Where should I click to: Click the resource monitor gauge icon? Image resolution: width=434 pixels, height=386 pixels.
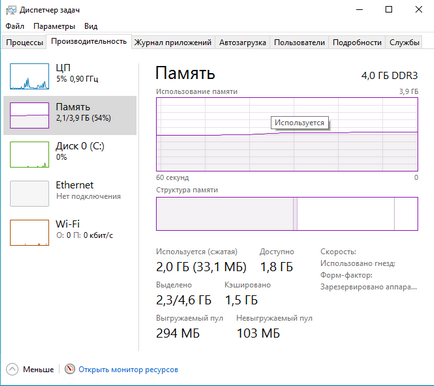tap(70, 369)
